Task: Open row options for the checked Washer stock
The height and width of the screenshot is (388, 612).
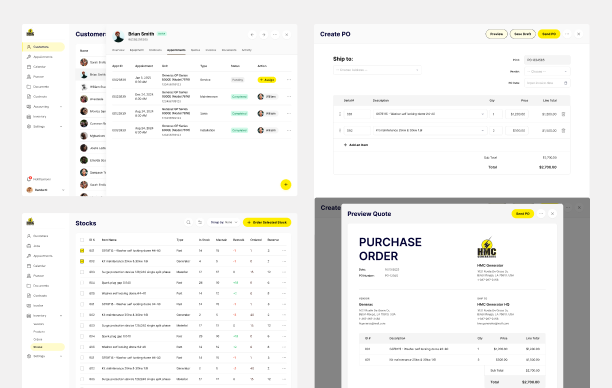Action: coord(284,251)
